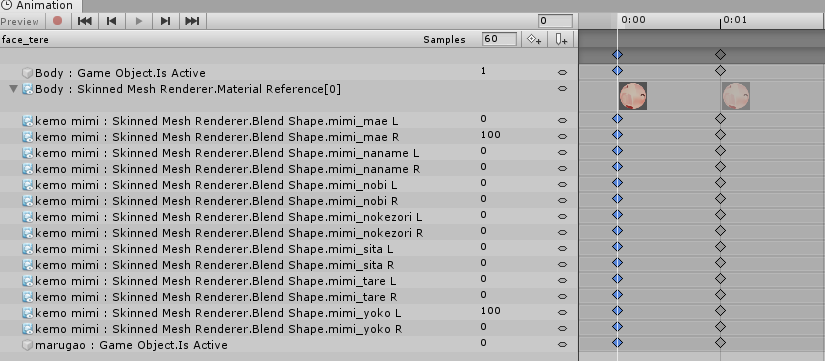Select summary keyframe at 0:01 in top row
This screenshot has height=361, width=825.
720,54
